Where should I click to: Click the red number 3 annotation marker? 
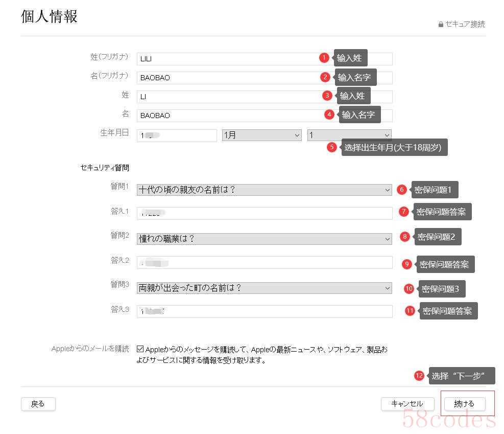[x=327, y=96]
